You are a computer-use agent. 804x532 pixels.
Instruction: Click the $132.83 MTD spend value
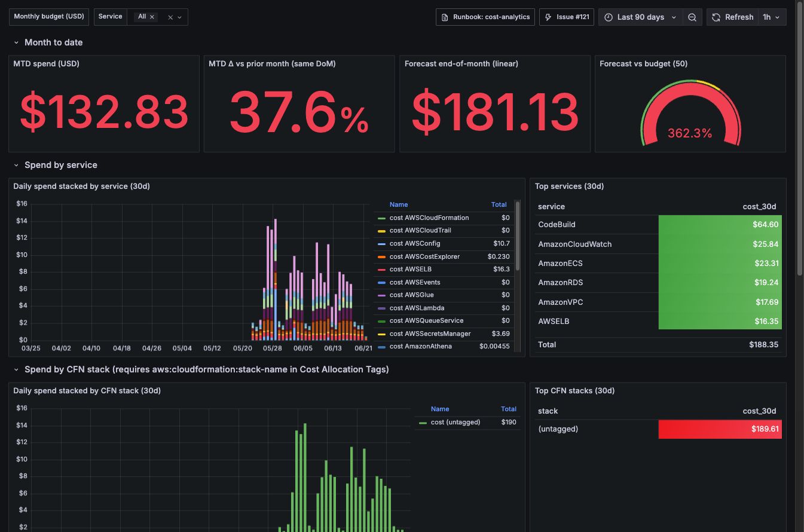point(104,112)
